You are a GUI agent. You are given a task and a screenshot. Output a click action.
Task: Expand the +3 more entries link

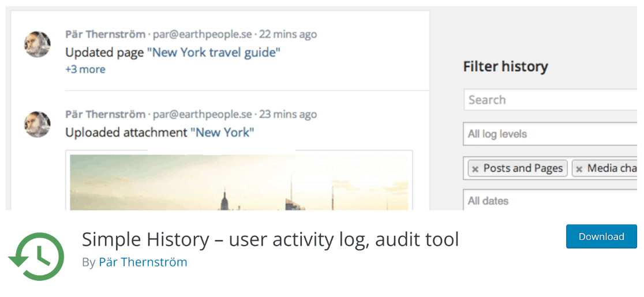coord(85,69)
